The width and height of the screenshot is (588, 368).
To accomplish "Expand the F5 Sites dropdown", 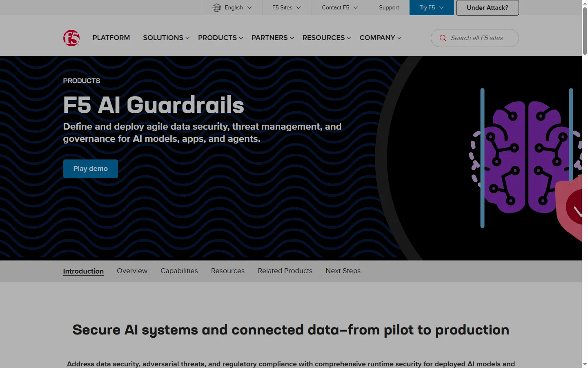I will tap(287, 8).
